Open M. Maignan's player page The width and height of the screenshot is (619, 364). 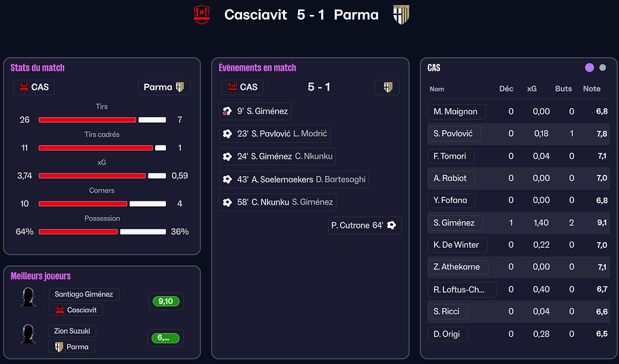pos(456,112)
